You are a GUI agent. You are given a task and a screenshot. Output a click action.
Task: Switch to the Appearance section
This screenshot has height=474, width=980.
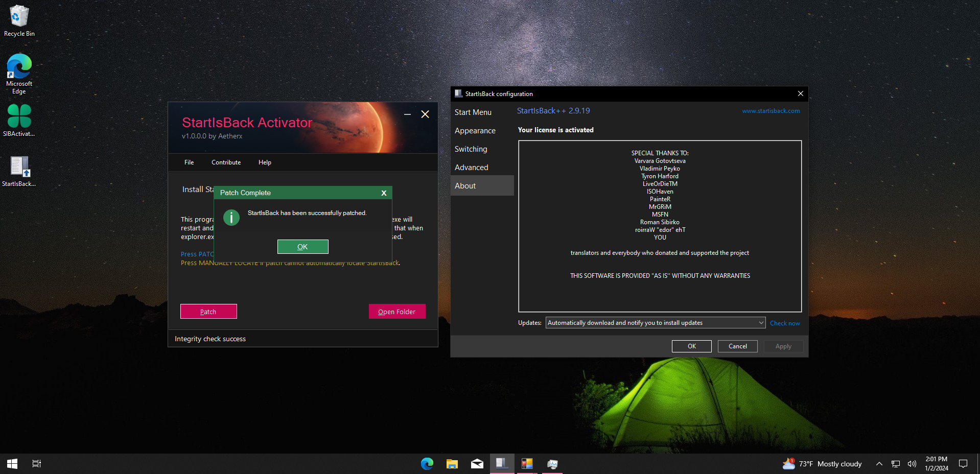[482, 131]
